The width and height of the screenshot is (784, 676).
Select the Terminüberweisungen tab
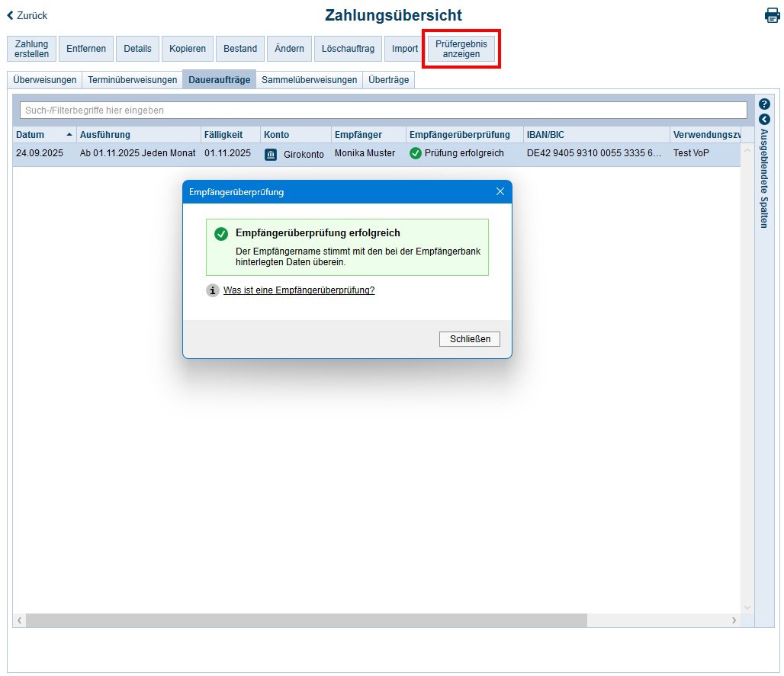[x=132, y=80]
